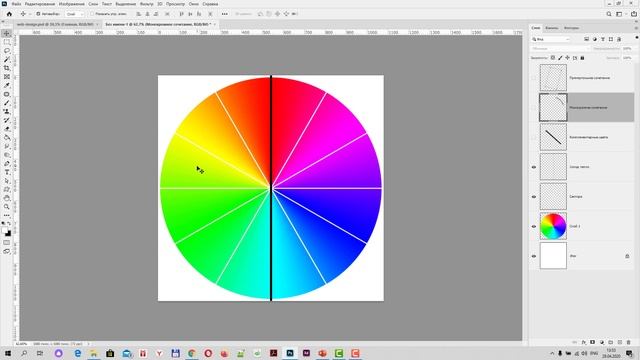The image size is (640, 360).
Task: Hide the 'Сектора' layer
Action: (533, 197)
